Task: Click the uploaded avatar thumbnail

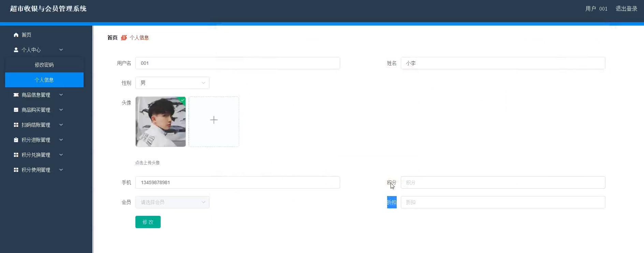Action: click(161, 122)
